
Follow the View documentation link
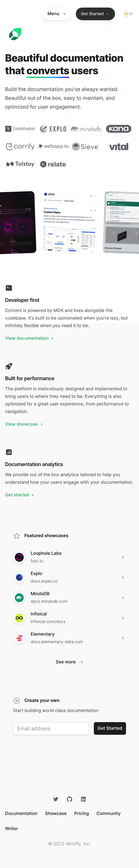pyautogui.click(x=29, y=338)
